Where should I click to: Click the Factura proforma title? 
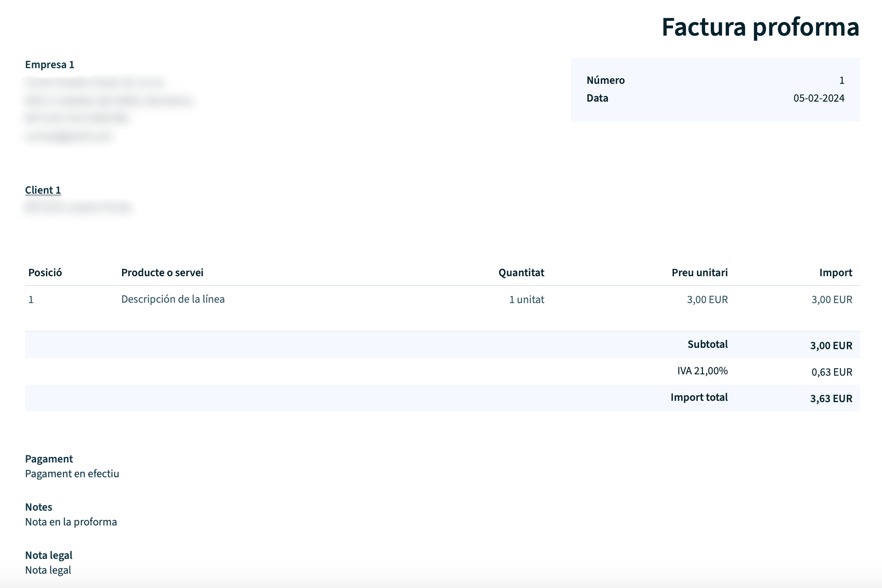pyautogui.click(x=760, y=27)
